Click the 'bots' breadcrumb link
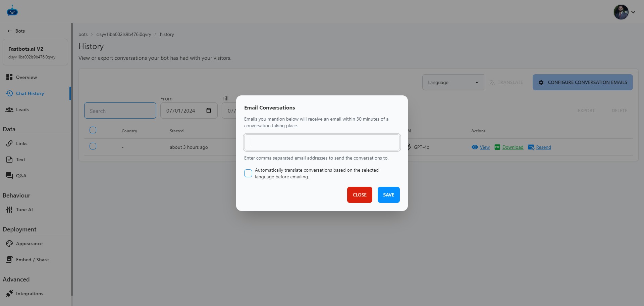Viewport: 644px width, 306px height. pos(83,34)
